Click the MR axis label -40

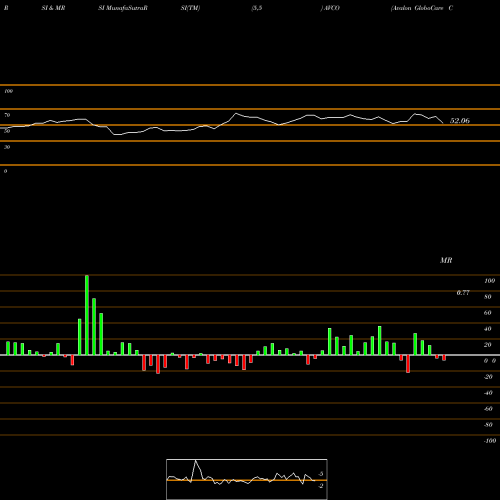[x=488, y=393]
